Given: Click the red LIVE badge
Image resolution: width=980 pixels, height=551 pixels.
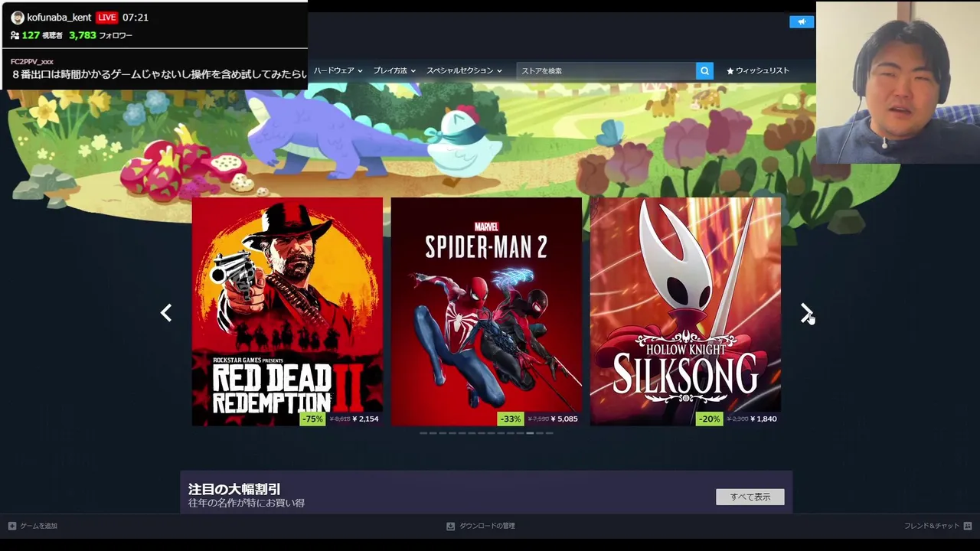Looking at the screenshot, I should [x=106, y=18].
